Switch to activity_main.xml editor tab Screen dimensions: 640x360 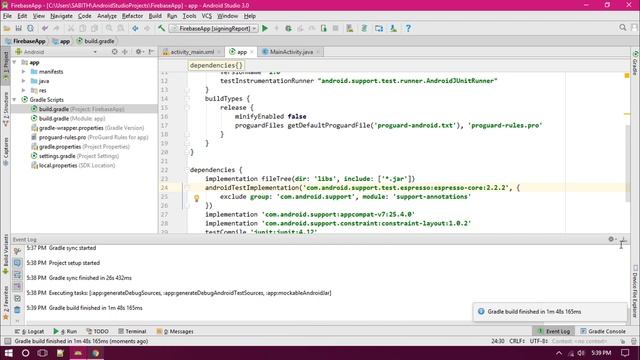(x=192, y=52)
